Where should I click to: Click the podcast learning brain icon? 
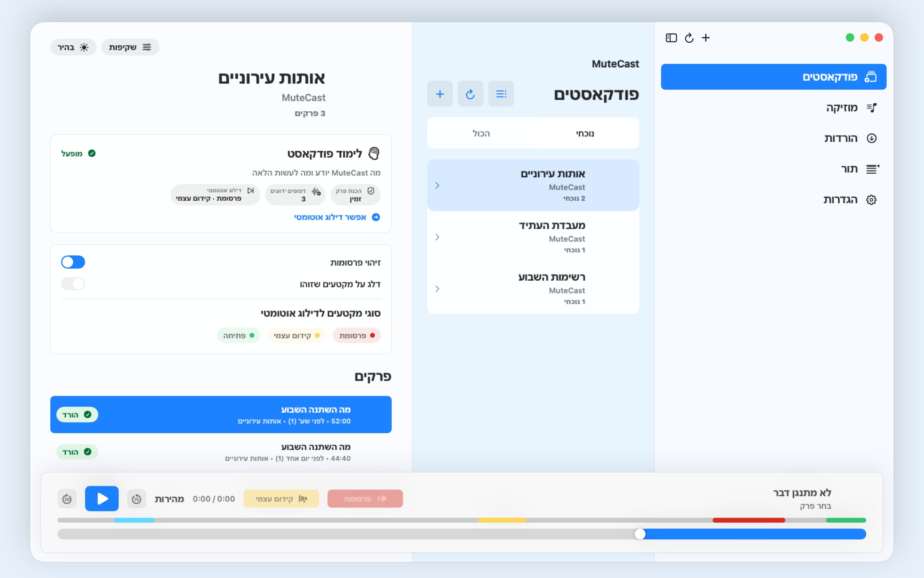click(374, 154)
